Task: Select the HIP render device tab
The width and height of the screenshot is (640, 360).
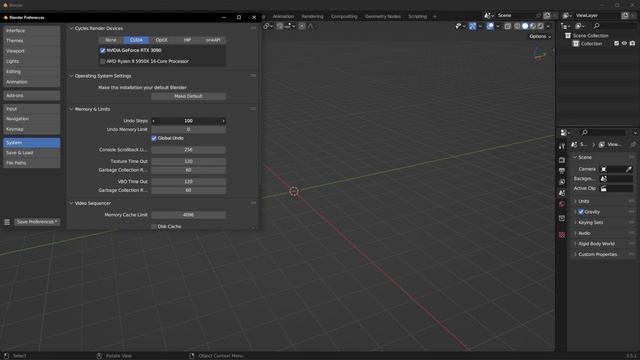Action: pos(187,40)
